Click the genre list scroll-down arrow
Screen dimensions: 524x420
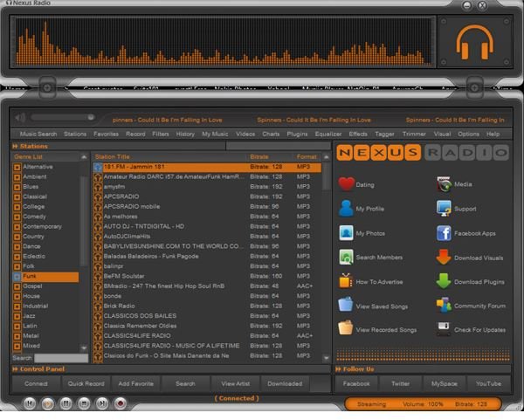pyautogui.click(x=84, y=348)
